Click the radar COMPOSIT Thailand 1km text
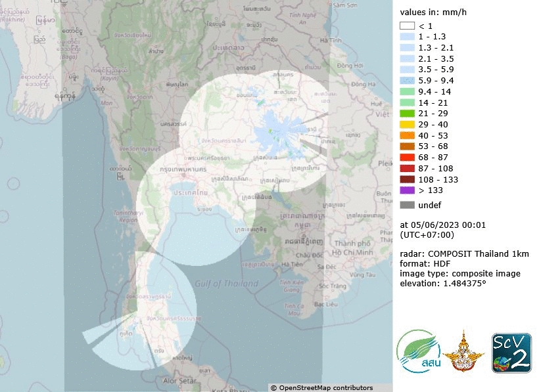Screen dimensions: 539x392 (465, 253)
